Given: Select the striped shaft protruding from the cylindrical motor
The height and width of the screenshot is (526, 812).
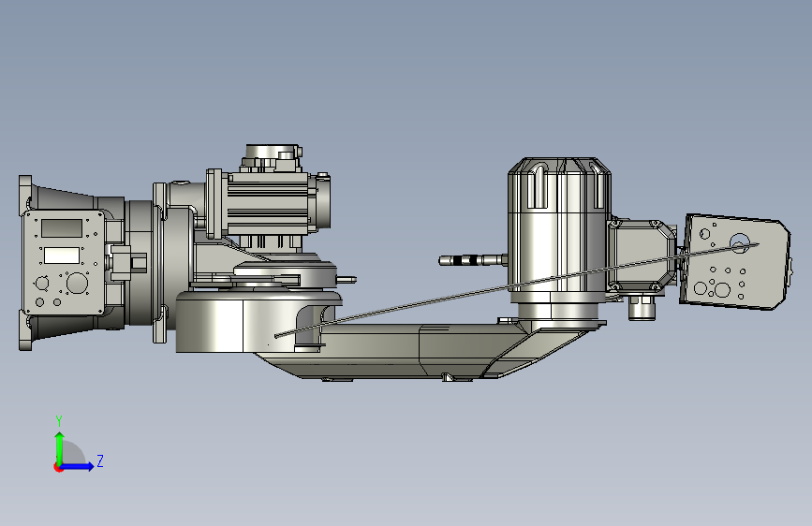Looking at the screenshot, I should 473,260.
